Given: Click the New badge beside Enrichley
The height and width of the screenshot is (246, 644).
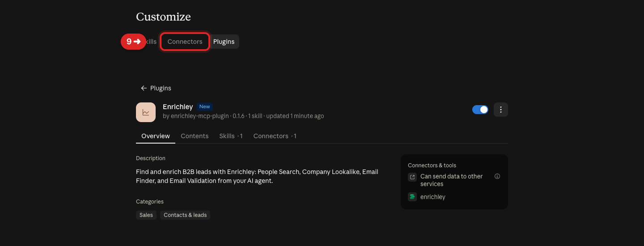Looking at the screenshot, I should coord(204,106).
